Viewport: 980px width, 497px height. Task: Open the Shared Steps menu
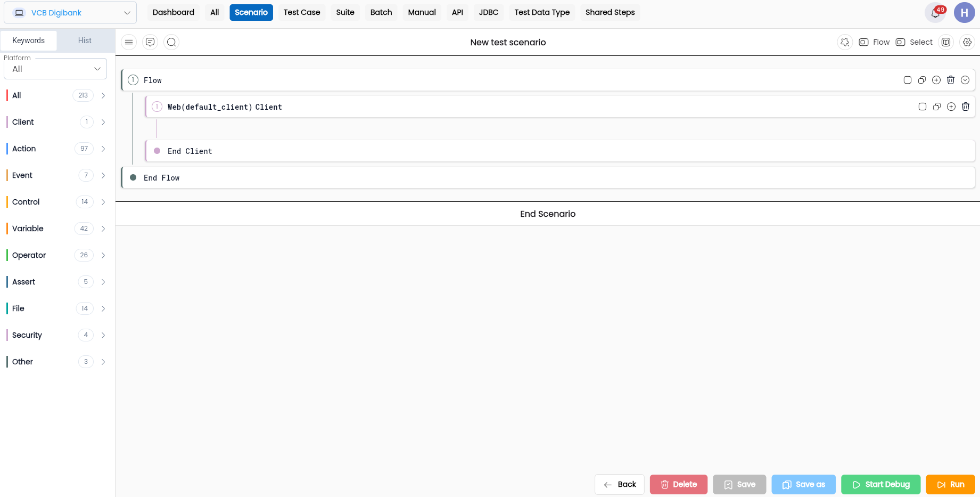tap(610, 12)
